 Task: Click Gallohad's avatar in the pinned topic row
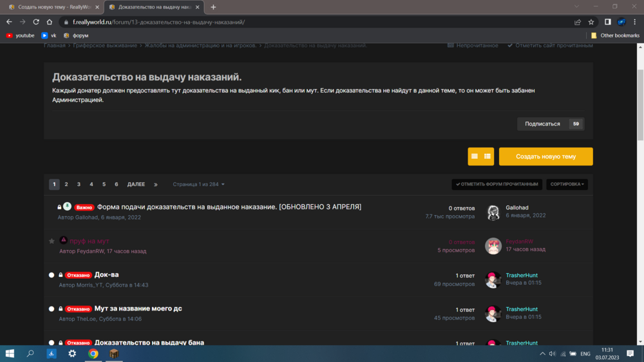click(493, 212)
